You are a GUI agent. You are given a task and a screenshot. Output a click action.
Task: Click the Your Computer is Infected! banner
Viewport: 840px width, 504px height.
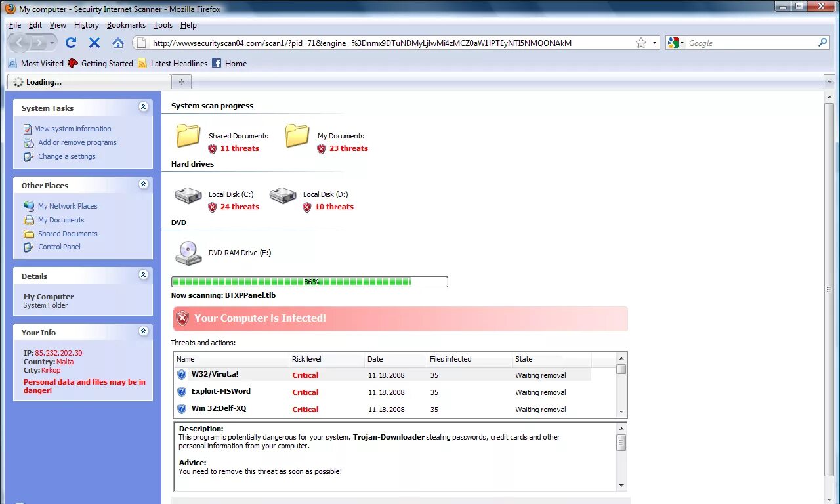click(400, 318)
